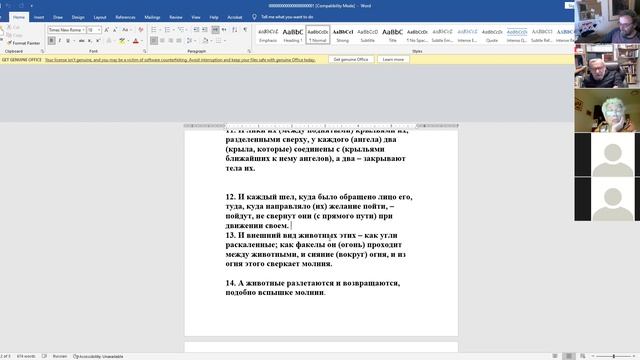This screenshot has height=360, width=640.
Task: Open the font name dropdown (Times New Roman)
Action: point(83,30)
